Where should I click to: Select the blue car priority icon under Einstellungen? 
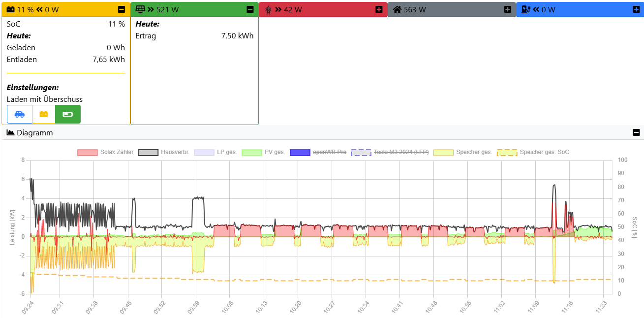[19, 114]
